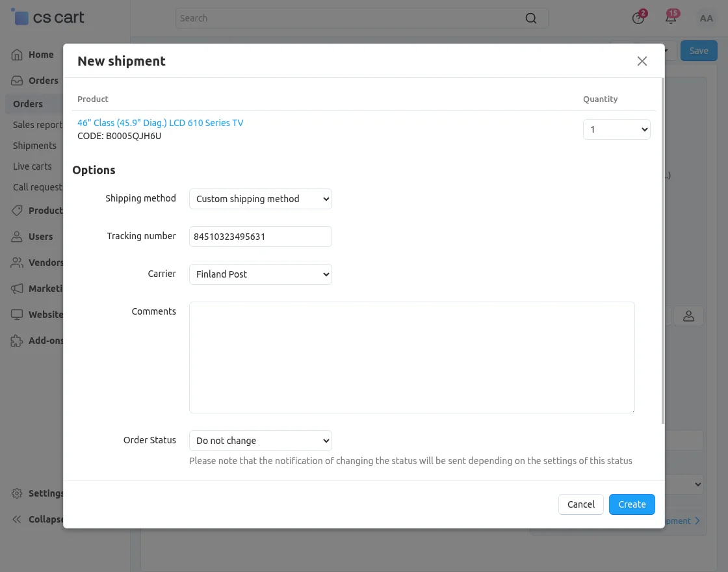Click the Products tag icon
Screen dimensions: 728x572
[x=17, y=211]
